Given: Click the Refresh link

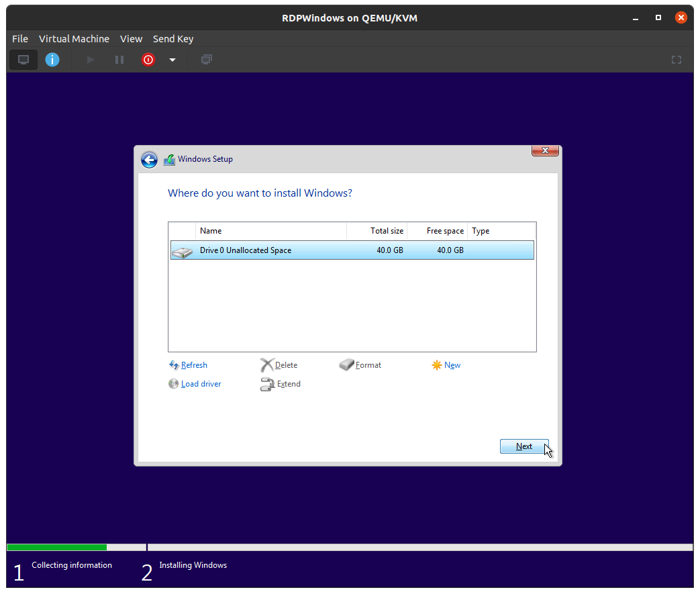Looking at the screenshot, I should 194,365.
